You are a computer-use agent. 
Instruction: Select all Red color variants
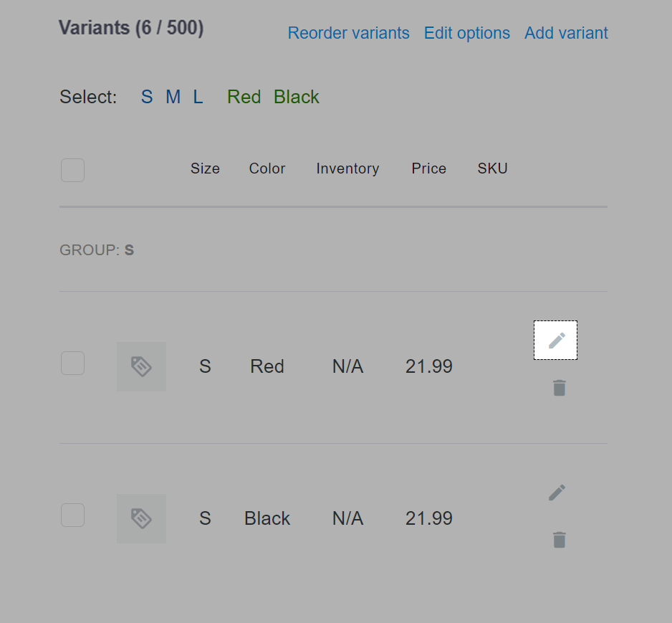pos(244,97)
